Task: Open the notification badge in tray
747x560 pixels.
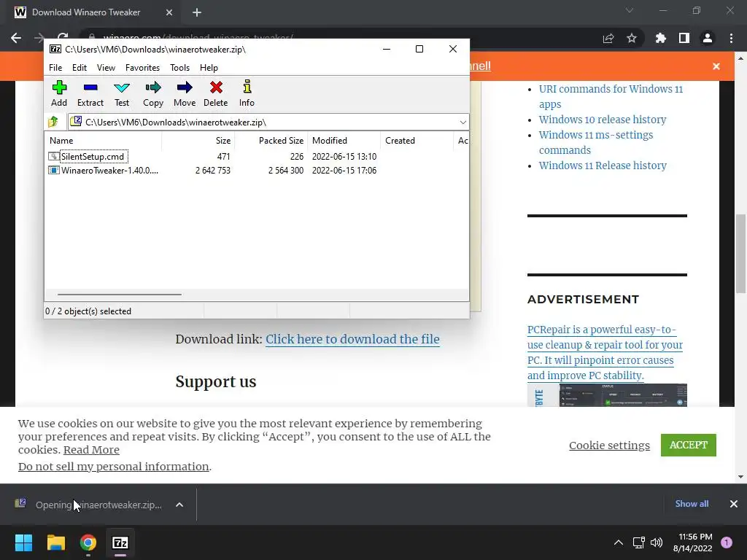Action: [727, 542]
